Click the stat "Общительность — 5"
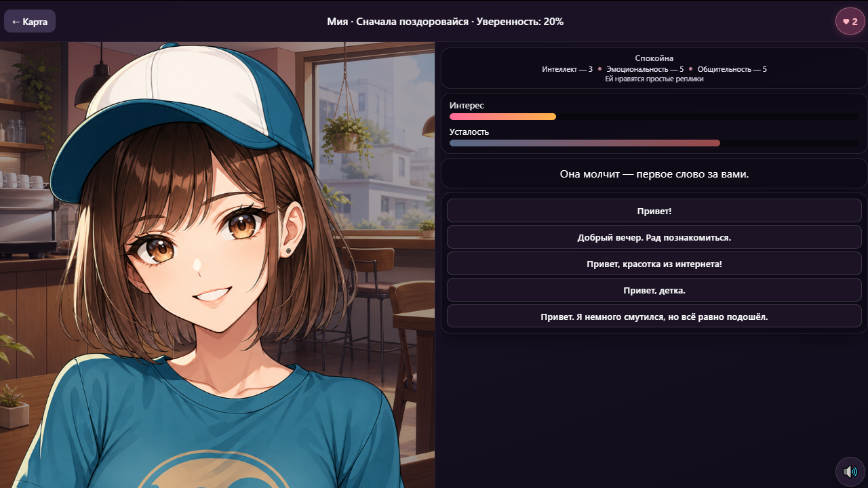 [x=732, y=69]
